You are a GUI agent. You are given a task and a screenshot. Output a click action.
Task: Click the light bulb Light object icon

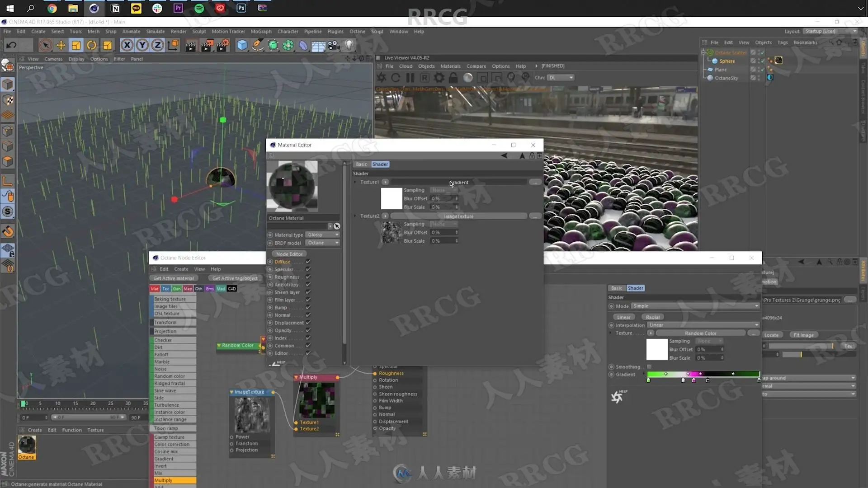[x=349, y=45]
